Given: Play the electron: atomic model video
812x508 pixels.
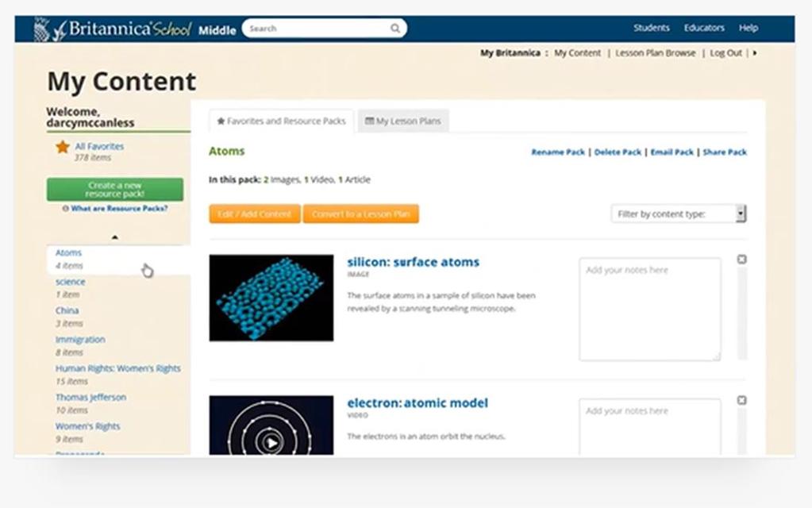Looking at the screenshot, I should point(271,442).
